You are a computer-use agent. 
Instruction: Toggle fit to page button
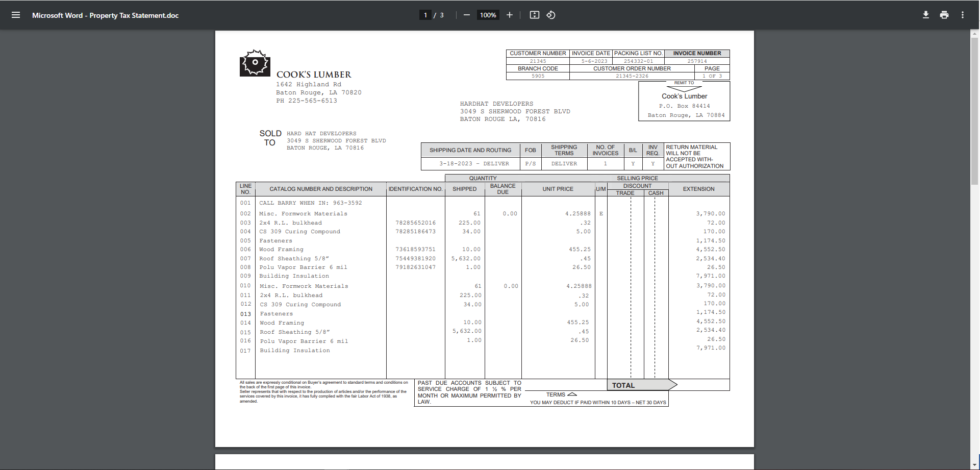534,15
